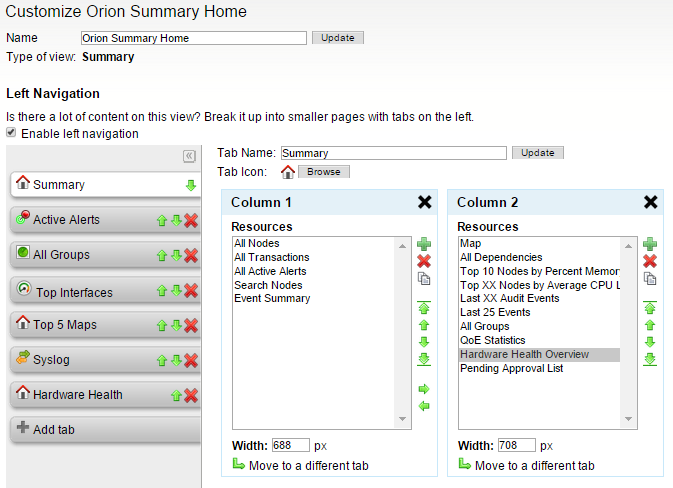Screen dimensions: 673x488
Task: Clone selected resource in Column 1
Action: click(424, 279)
